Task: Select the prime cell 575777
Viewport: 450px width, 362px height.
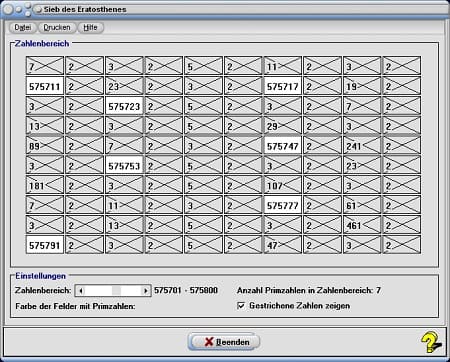Action: click(x=283, y=205)
